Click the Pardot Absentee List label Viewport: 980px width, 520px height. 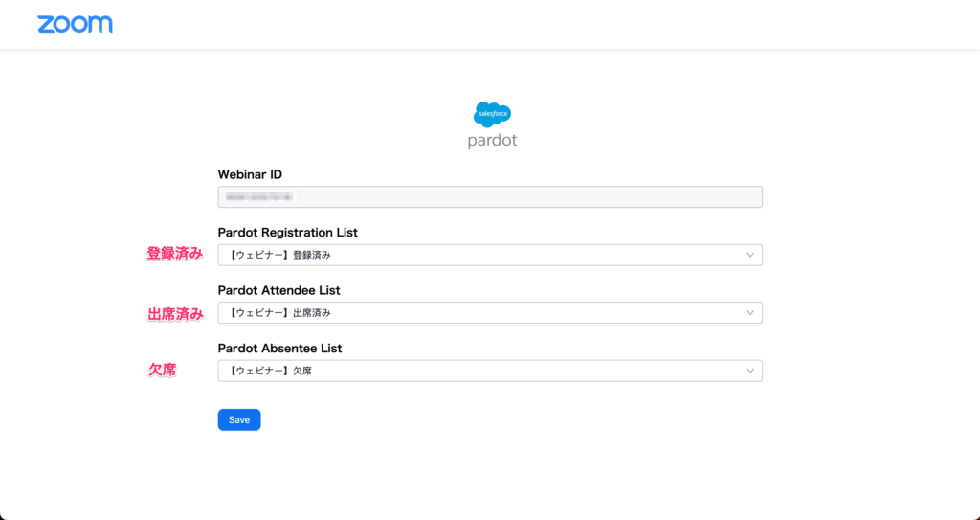279,349
